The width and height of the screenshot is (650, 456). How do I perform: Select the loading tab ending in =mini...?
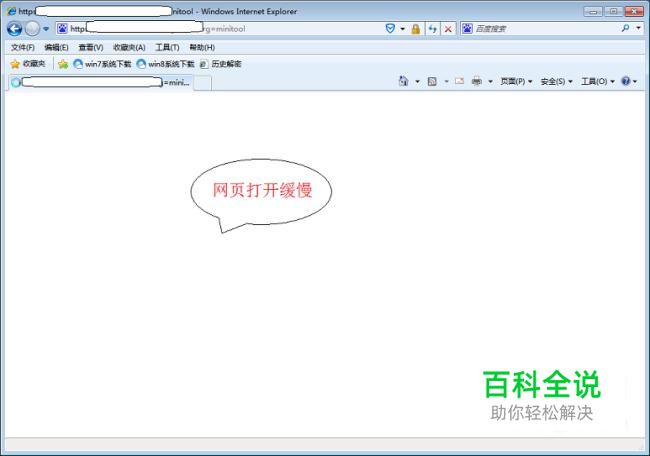(x=101, y=82)
